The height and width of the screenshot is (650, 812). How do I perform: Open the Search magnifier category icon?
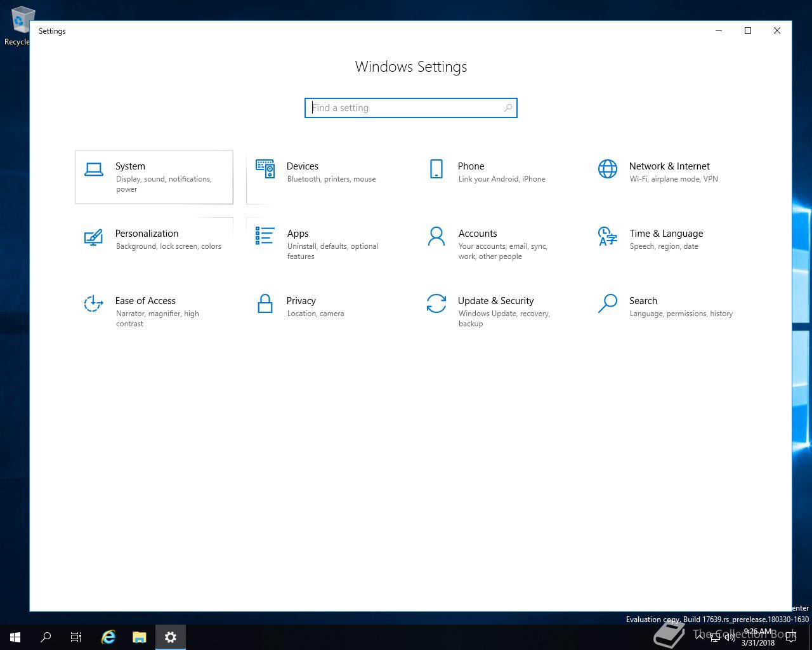[608, 303]
